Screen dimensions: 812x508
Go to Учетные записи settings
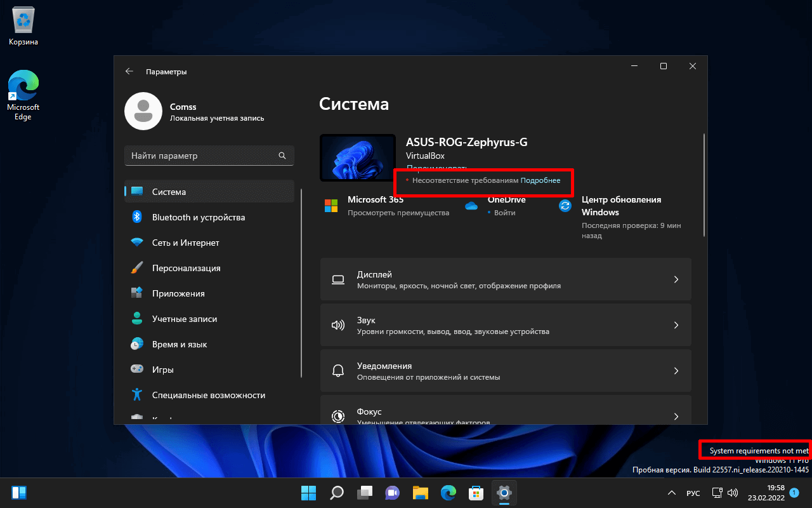click(209, 319)
